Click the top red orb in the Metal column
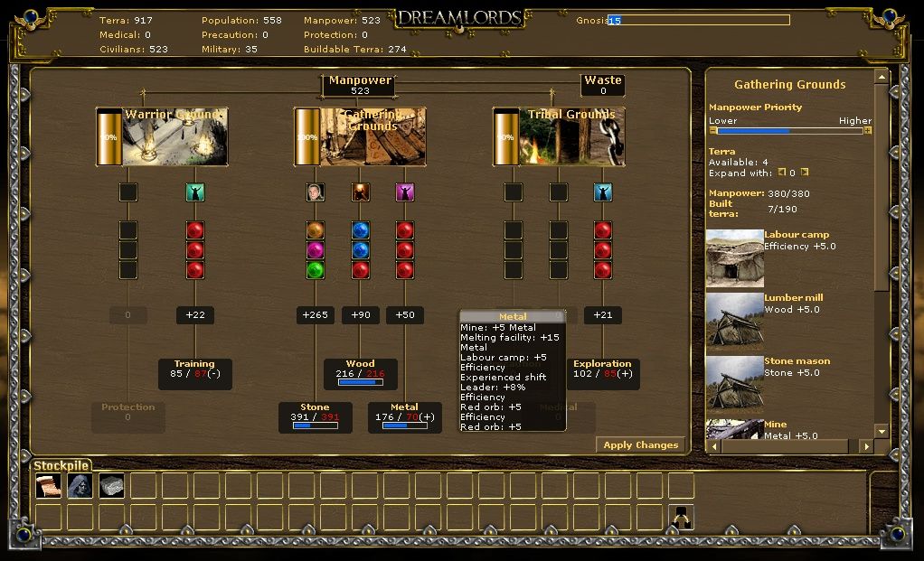 coord(405,230)
